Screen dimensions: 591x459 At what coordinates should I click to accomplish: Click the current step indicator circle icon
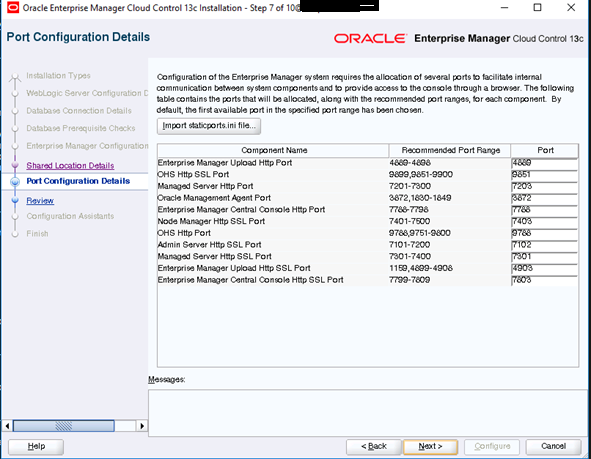[x=15, y=181]
